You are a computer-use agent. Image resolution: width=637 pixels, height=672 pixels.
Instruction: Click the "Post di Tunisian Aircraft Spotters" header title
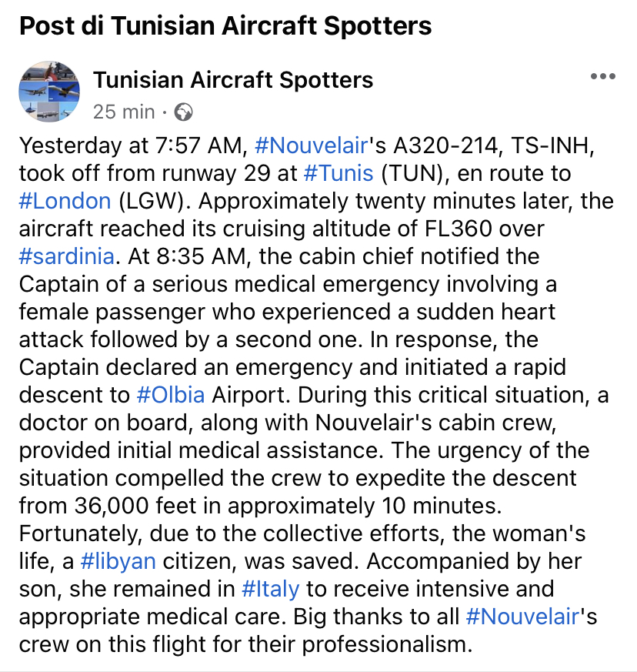pyautogui.click(x=225, y=26)
